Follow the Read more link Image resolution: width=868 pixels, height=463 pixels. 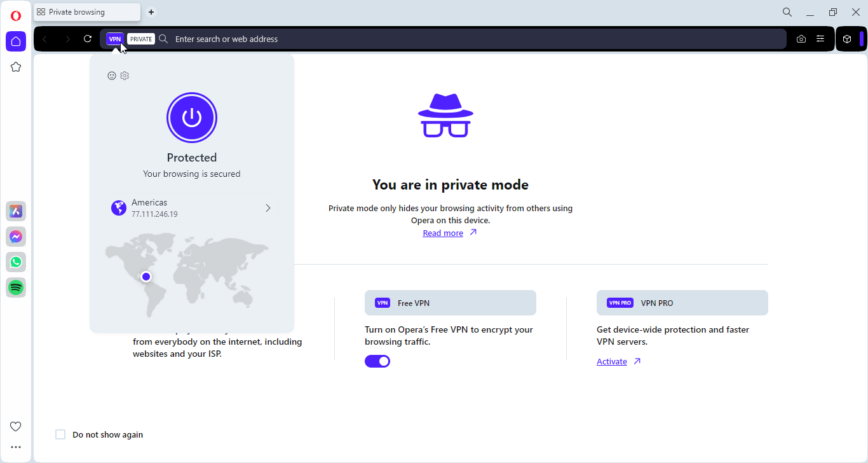[443, 233]
